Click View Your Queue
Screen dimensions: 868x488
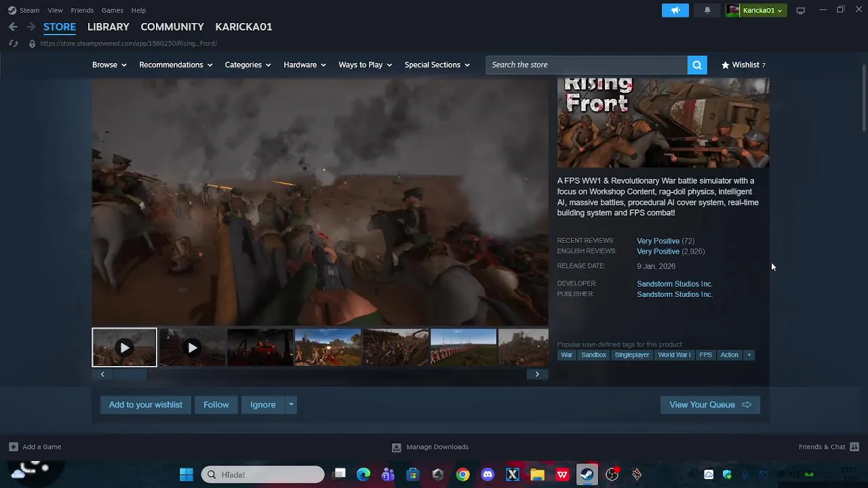coord(710,405)
